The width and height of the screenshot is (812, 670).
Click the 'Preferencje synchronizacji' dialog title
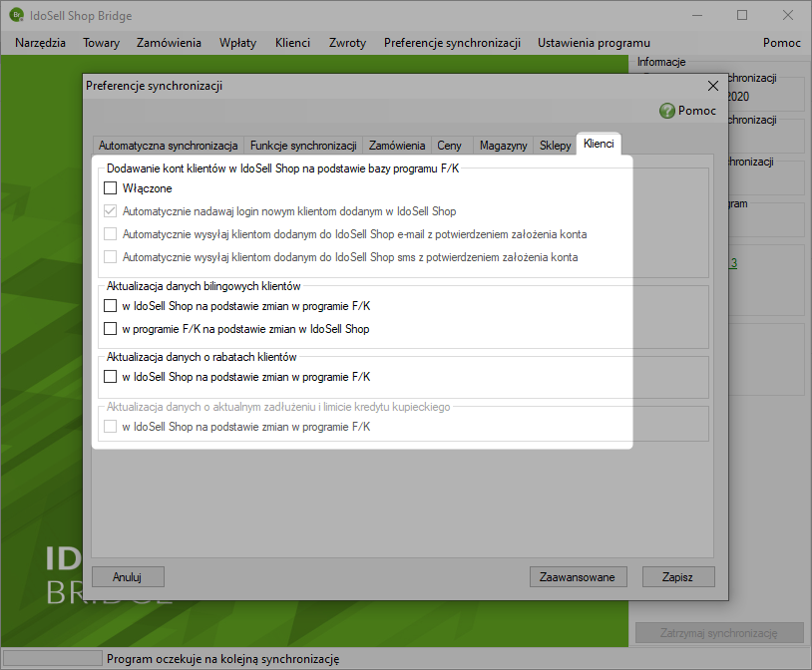[155, 86]
